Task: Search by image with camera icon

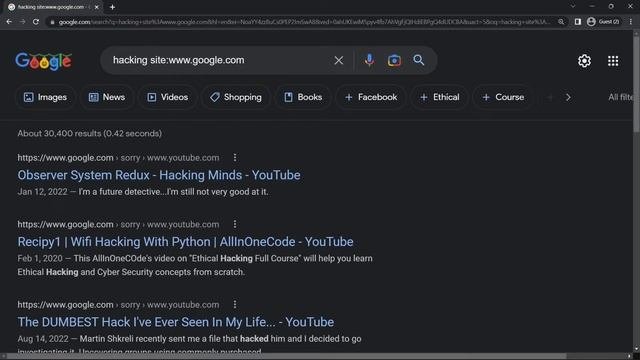Action: pos(394,60)
